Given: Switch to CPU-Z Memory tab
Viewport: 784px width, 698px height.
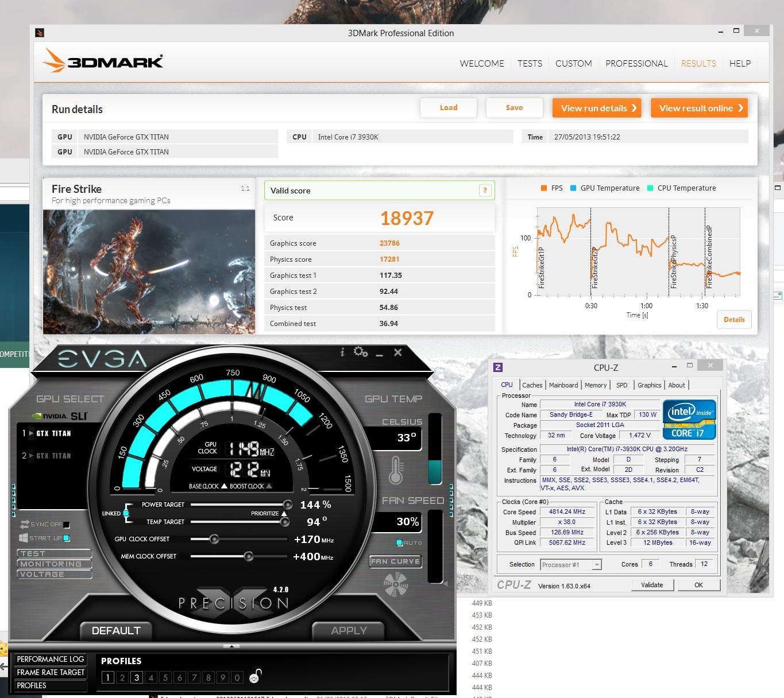Looking at the screenshot, I should 596,385.
